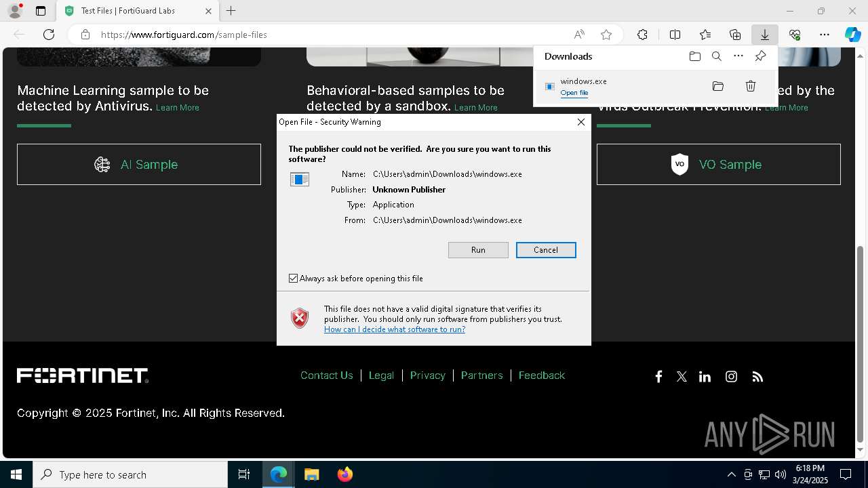This screenshot has width=868, height=488.
Task: Close the Test Files tab
Action: pos(208,11)
